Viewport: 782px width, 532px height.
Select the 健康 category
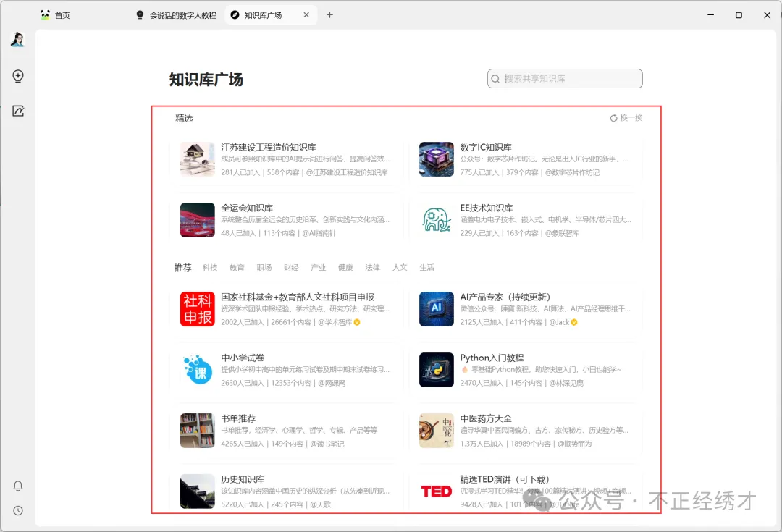click(x=345, y=268)
